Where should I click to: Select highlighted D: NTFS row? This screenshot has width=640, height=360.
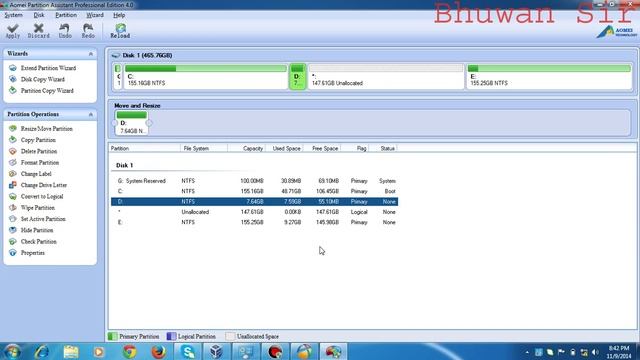[x=254, y=202]
